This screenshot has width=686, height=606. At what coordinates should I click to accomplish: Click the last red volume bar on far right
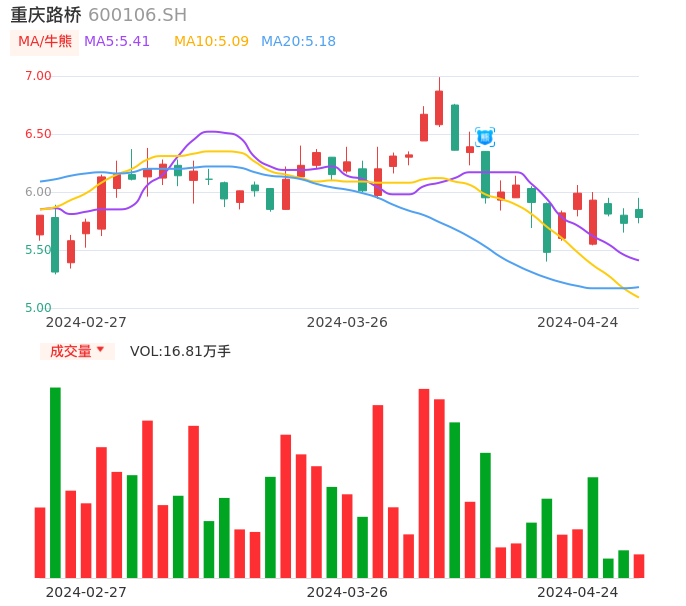[x=639, y=566]
